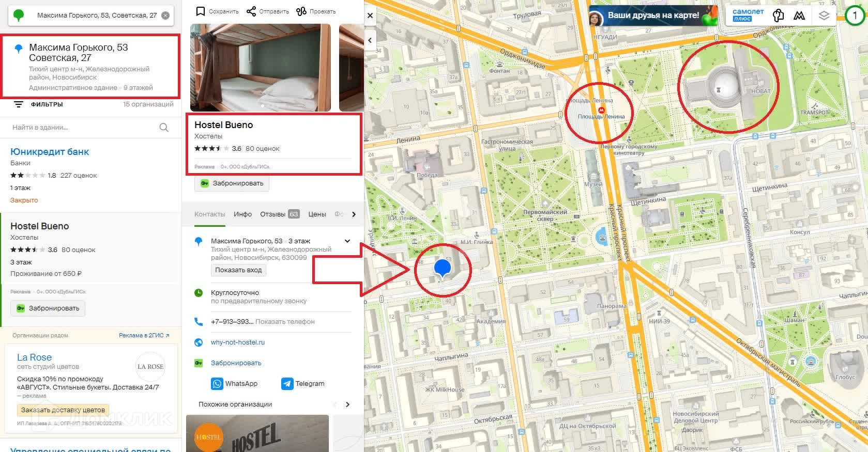868x452 pixels.
Task: Click the "15 организаций" count text
Action: (x=148, y=104)
